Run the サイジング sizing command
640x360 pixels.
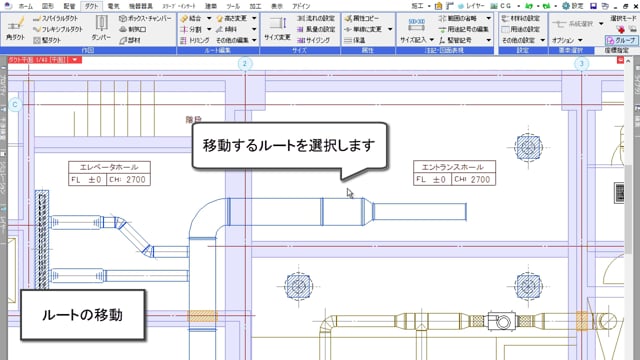pos(313,40)
